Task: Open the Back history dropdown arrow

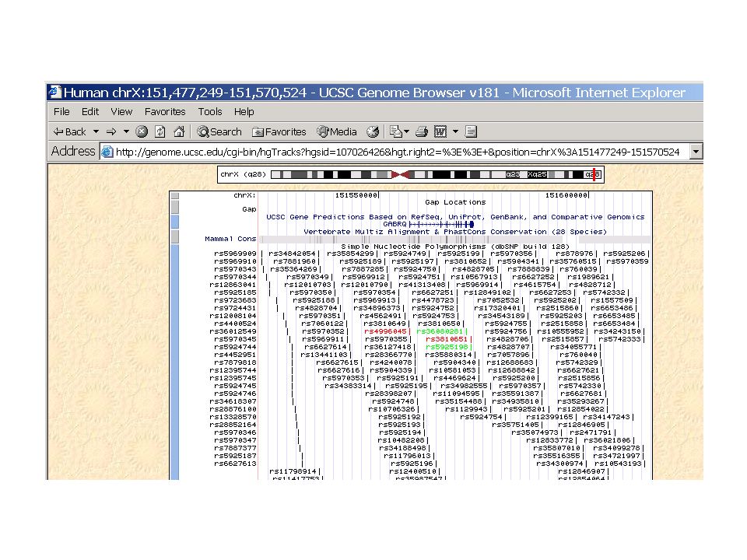Action: pyautogui.click(x=96, y=131)
